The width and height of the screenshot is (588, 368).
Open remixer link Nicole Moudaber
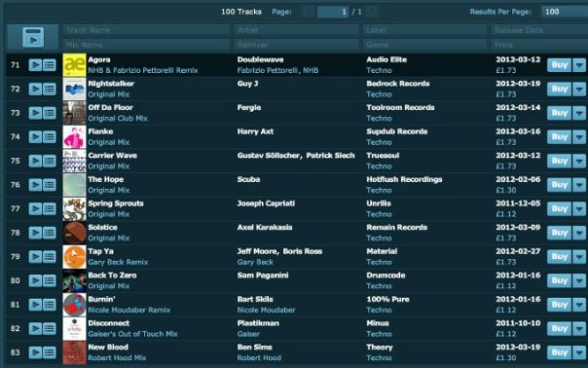click(x=266, y=311)
